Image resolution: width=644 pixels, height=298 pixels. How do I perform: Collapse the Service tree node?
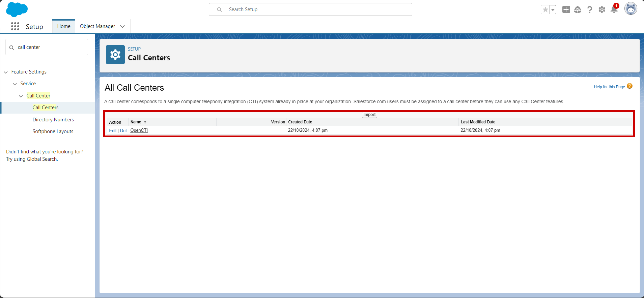pyautogui.click(x=15, y=84)
